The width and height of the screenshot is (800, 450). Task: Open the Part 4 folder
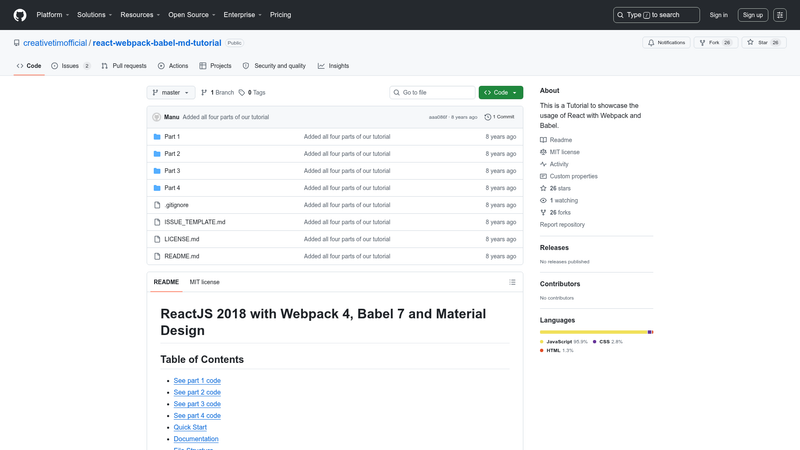click(x=172, y=188)
